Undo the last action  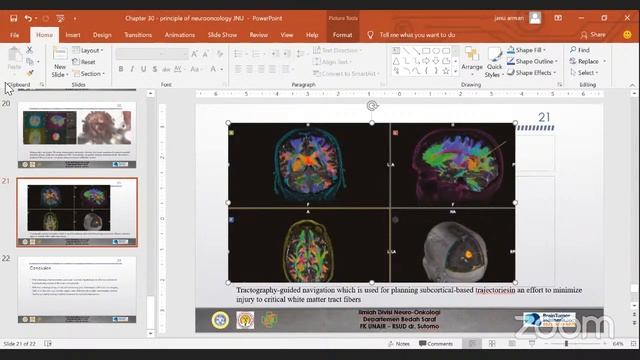[x=28, y=18]
